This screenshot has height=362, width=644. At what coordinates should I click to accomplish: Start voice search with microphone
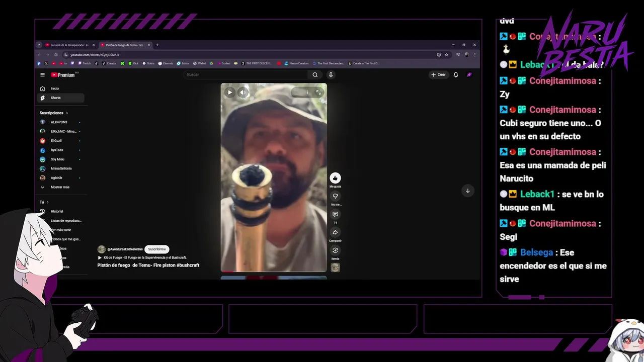tap(331, 75)
